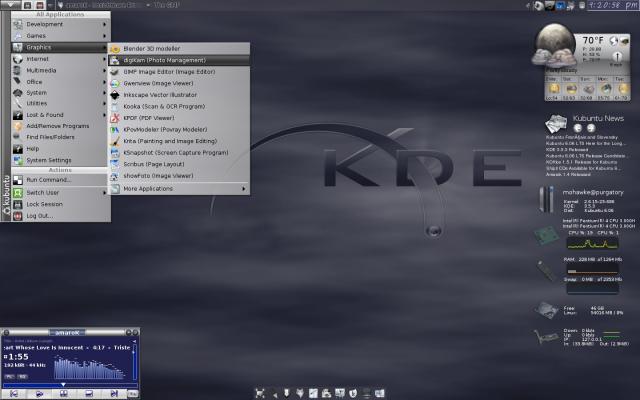This screenshot has width=640, height=400.
Task: Open Add/Remove Programs from K menu
Action: click(x=60, y=126)
